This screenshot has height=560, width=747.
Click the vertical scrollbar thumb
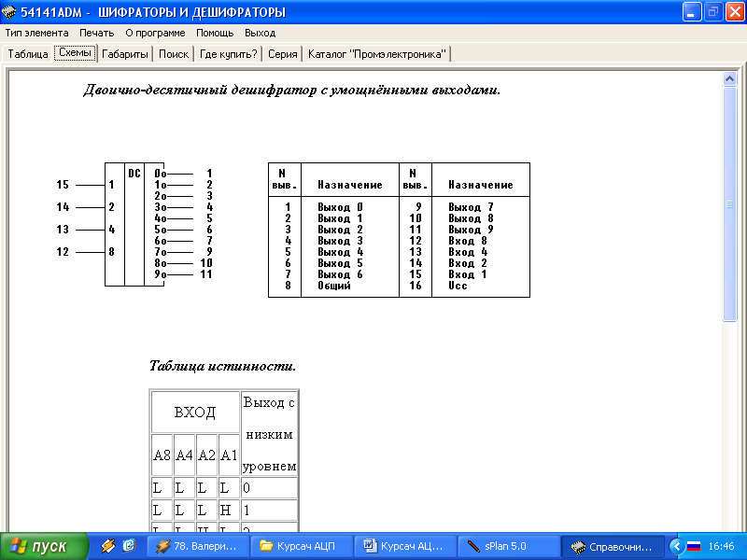point(729,204)
